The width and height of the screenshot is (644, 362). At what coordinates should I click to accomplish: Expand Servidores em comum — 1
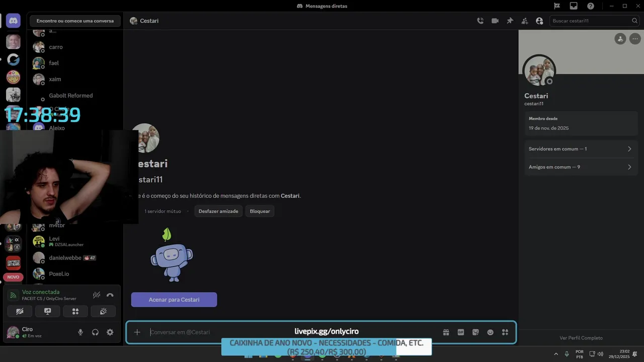click(581, 149)
